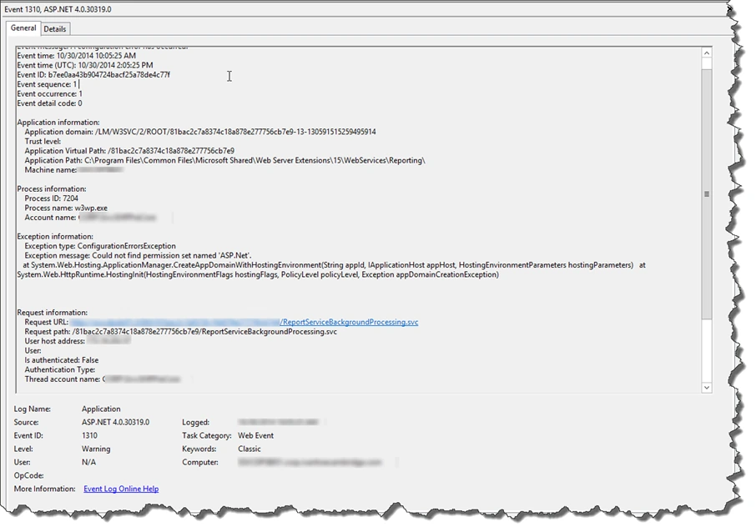The image size is (756, 532).
Task: Click the Event occurrence: 1 line
Action: pyautogui.click(x=50, y=94)
